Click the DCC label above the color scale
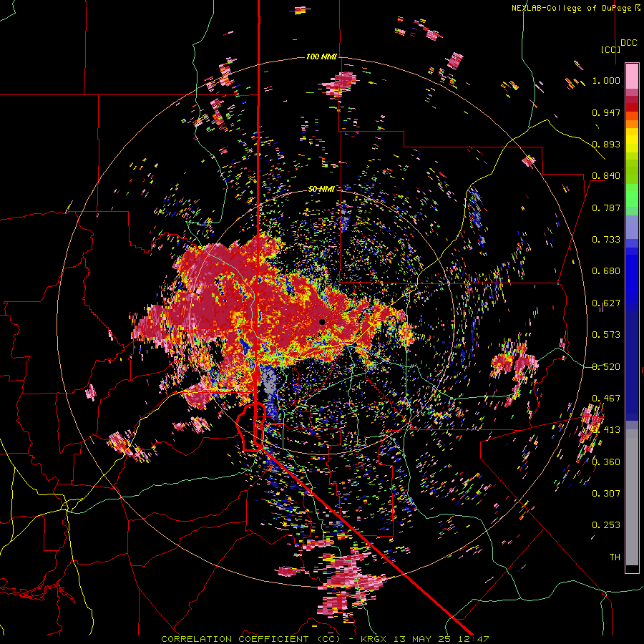This screenshot has height=644, width=644. pyautogui.click(x=628, y=43)
